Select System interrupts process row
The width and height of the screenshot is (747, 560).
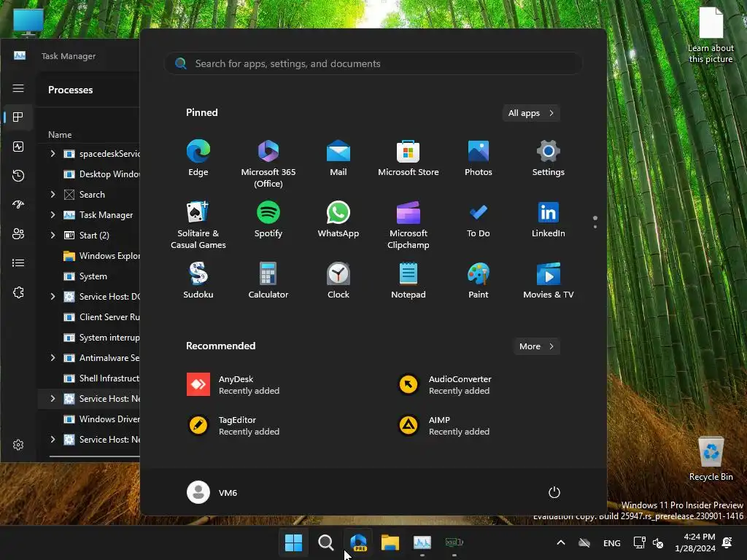click(89, 338)
